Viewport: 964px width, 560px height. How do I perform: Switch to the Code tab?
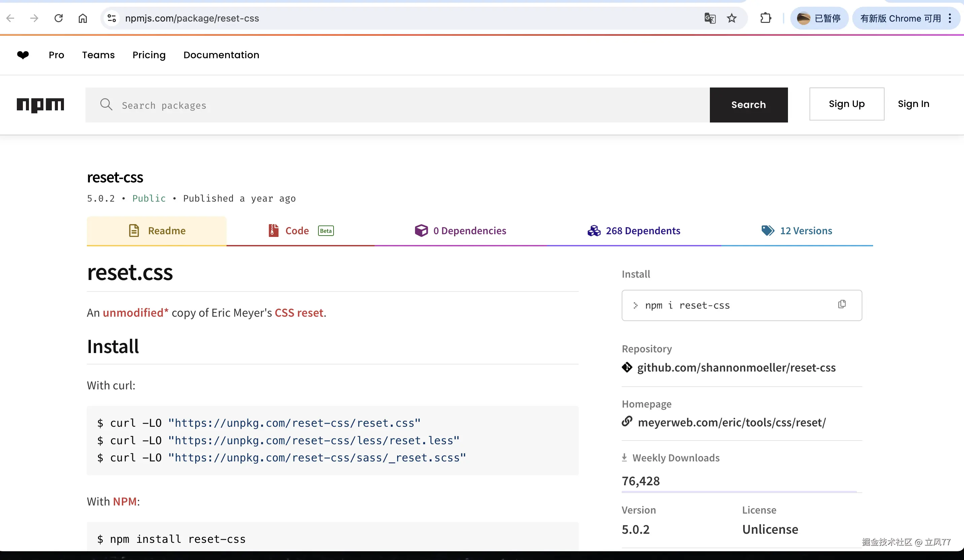pyautogui.click(x=300, y=231)
